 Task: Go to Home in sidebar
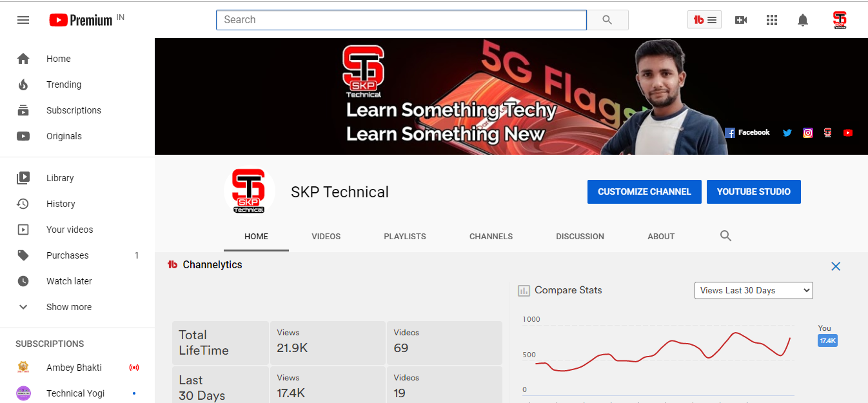pyautogui.click(x=77, y=59)
